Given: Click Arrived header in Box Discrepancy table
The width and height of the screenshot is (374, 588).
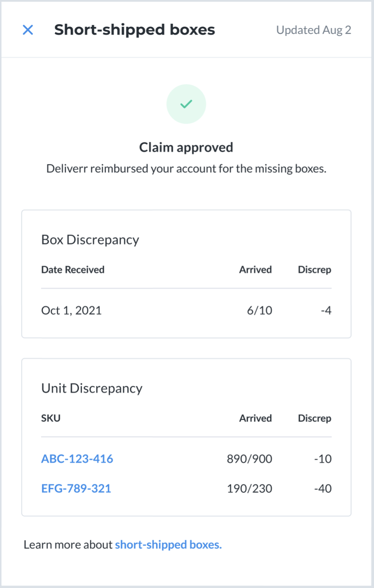Looking at the screenshot, I should [x=256, y=270].
